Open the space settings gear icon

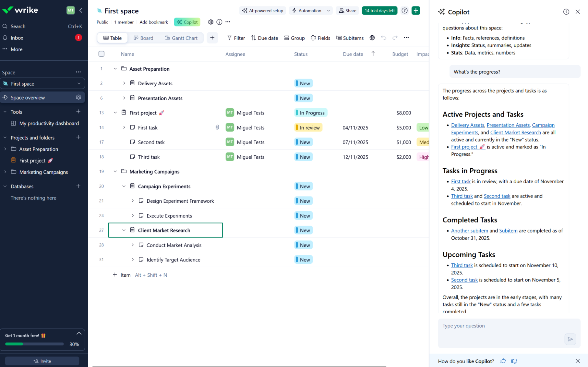pos(211,22)
